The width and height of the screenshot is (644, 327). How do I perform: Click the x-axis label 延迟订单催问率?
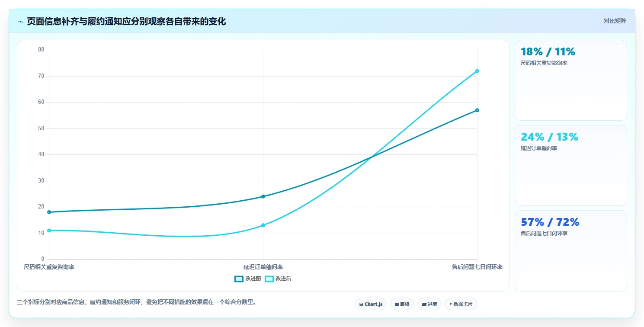(x=263, y=267)
